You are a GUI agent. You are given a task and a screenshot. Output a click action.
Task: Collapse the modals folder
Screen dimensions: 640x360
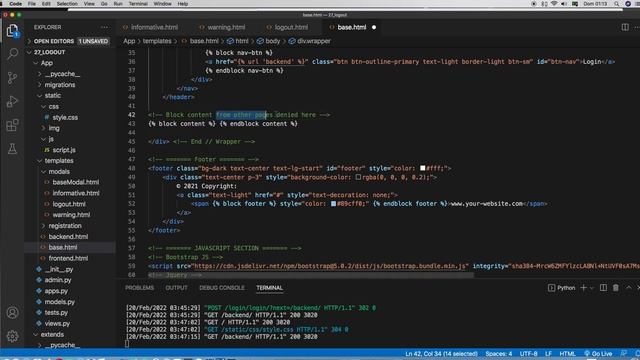pyautogui.click(x=59, y=172)
